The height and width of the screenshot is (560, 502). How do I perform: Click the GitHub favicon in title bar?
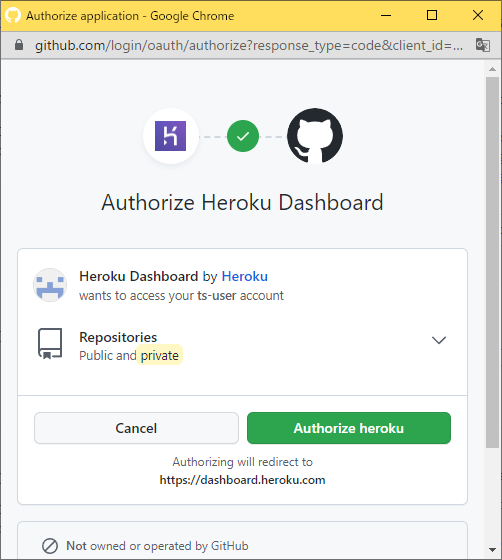click(13, 15)
